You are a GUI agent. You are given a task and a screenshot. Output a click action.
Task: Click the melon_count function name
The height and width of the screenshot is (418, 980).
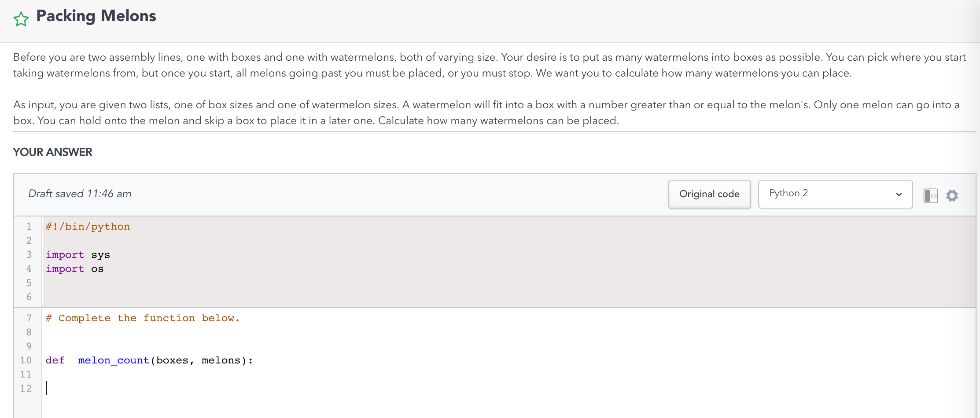click(x=113, y=360)
